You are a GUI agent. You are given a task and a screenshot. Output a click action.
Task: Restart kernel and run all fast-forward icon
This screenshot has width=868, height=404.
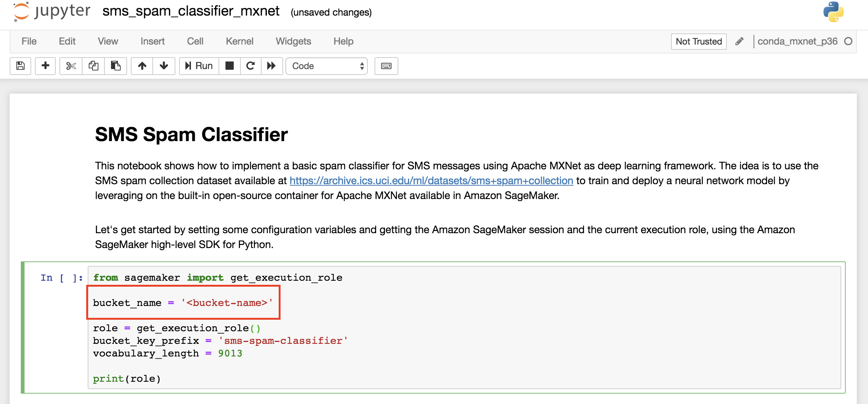pos(272,66)
